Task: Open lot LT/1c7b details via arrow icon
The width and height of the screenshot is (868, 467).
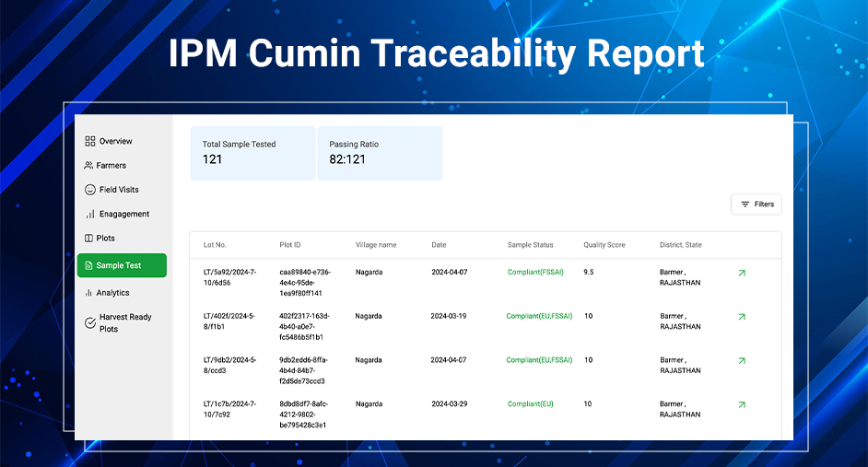Action: [742, 404]
